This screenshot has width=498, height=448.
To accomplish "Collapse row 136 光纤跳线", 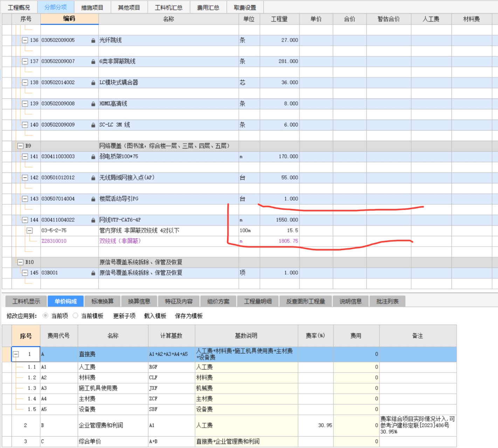I will point(25,40).
